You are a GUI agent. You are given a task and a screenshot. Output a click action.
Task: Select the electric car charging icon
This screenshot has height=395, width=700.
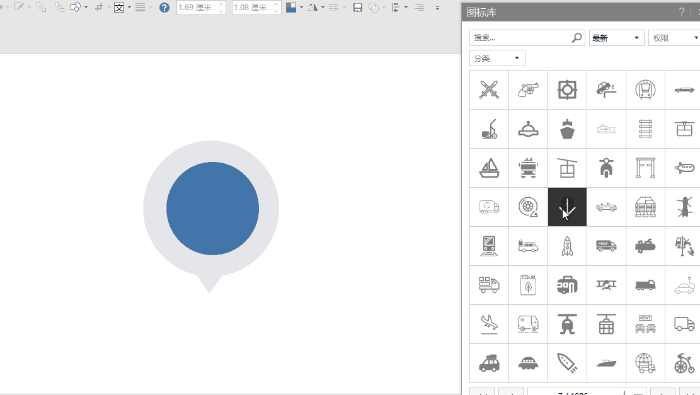point(684,285)
